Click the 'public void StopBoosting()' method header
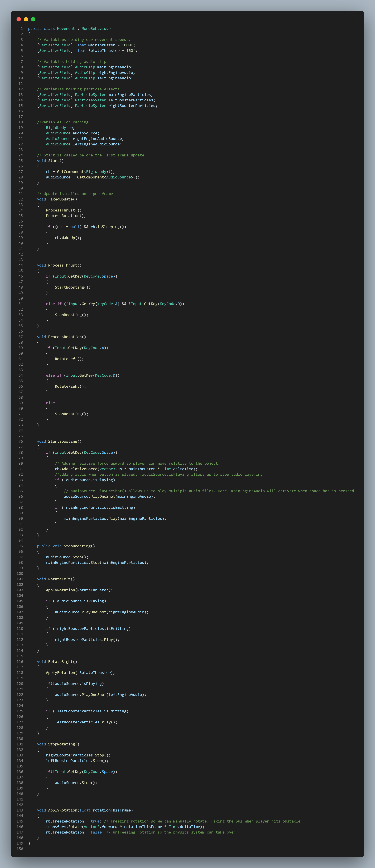 (66, 546)
